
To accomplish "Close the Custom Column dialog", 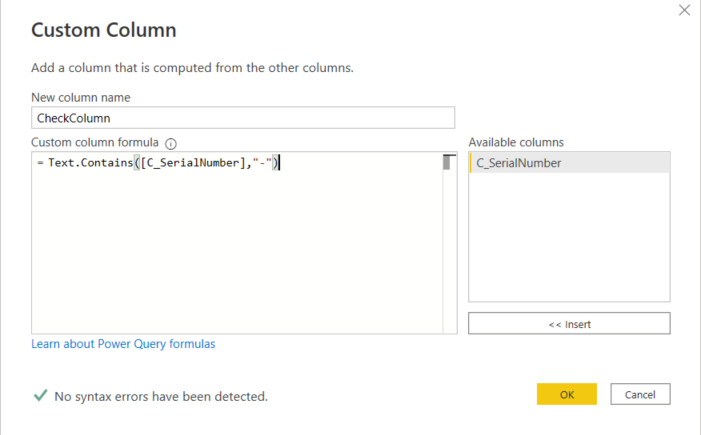I will click(684, 10).
